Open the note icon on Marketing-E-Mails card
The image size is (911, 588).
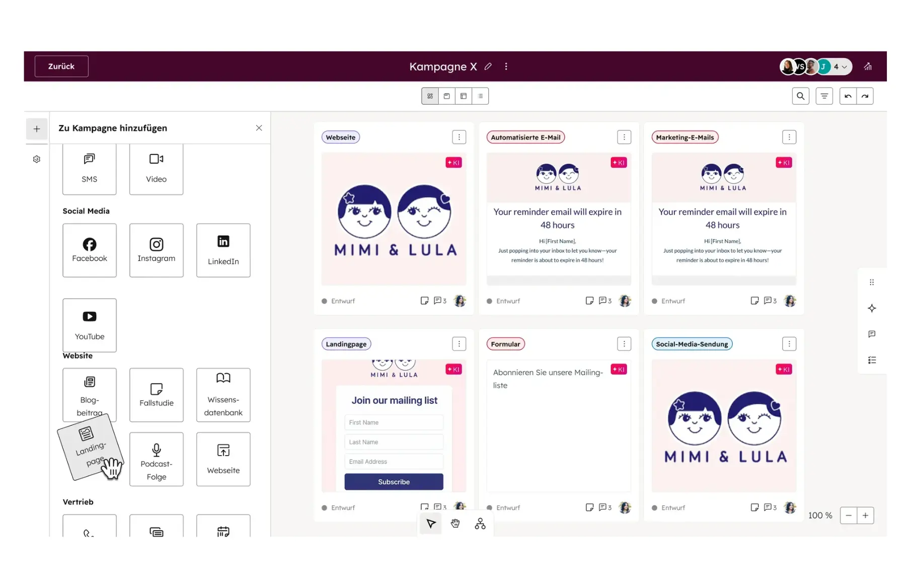pyautogui.click(x=754, y=301)
